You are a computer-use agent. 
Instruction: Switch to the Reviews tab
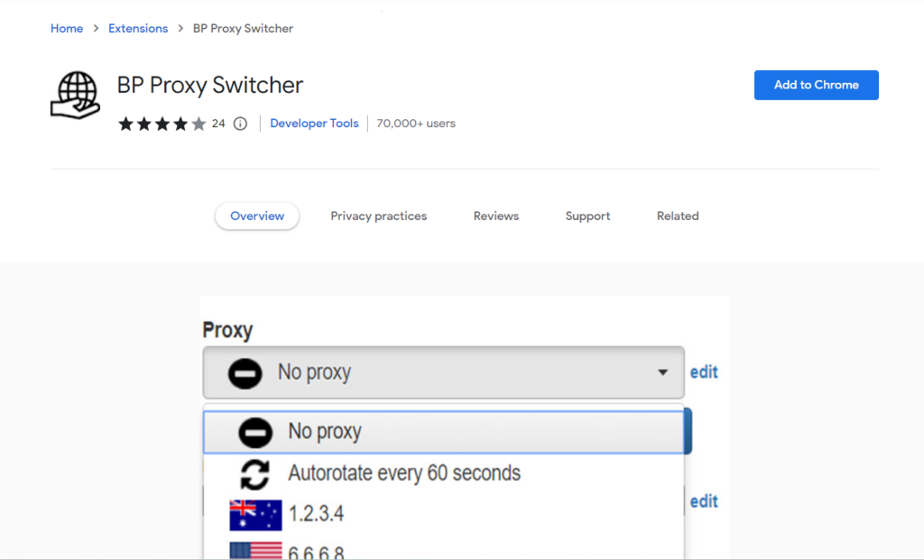(x=495, y=216)
